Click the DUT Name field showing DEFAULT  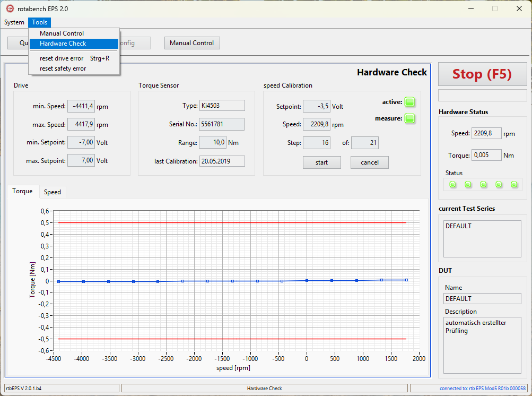482,298
